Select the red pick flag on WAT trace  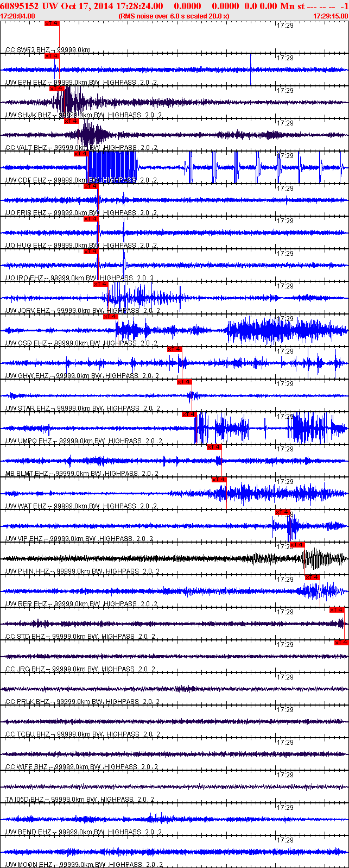219,479
